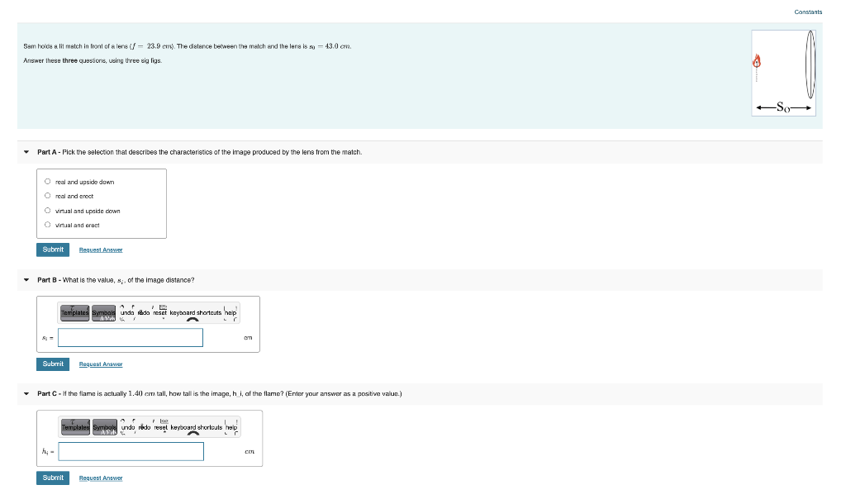
Task: Select 'real and upside down' option
Action: point(47,181)
